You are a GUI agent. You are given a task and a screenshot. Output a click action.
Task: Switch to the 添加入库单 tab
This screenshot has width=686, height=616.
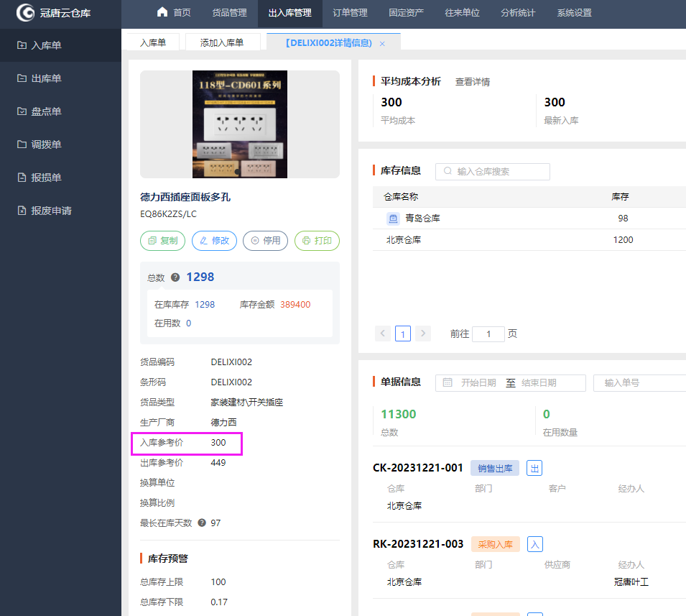222,42
